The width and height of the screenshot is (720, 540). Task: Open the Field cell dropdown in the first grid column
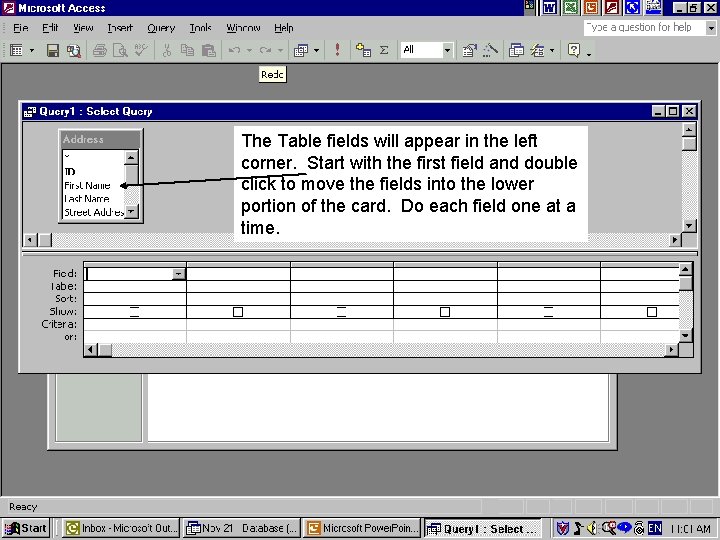178,274
